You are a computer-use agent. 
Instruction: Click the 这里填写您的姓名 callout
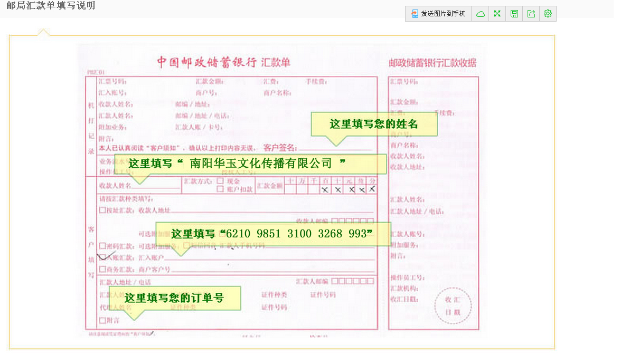point(374,124)
